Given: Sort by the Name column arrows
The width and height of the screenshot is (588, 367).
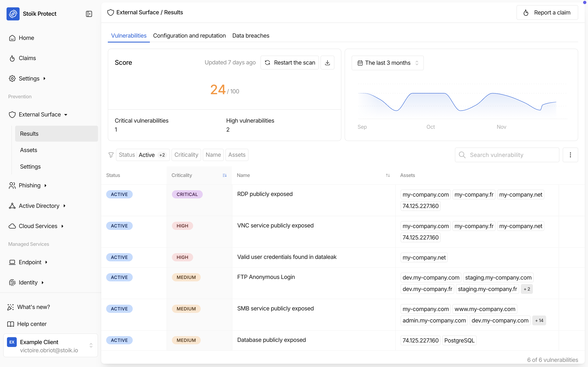Looking at the screenshot, I should 388,175.
